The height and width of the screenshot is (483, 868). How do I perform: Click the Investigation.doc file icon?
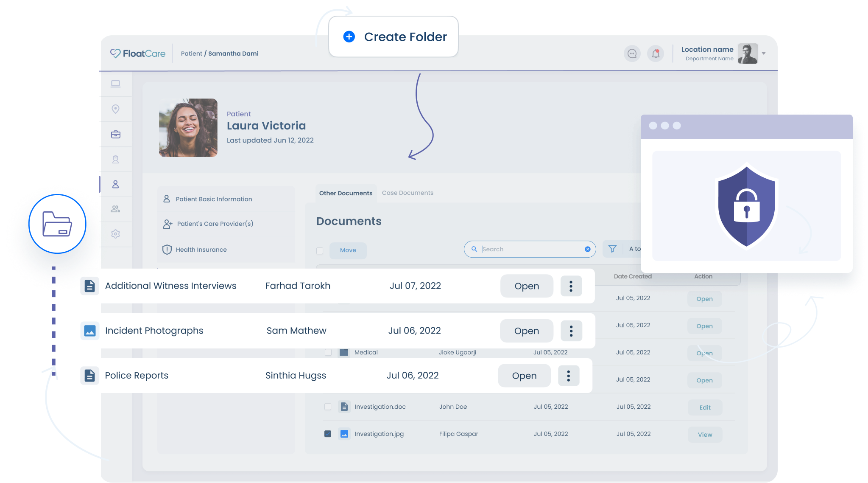click(344, 407)
